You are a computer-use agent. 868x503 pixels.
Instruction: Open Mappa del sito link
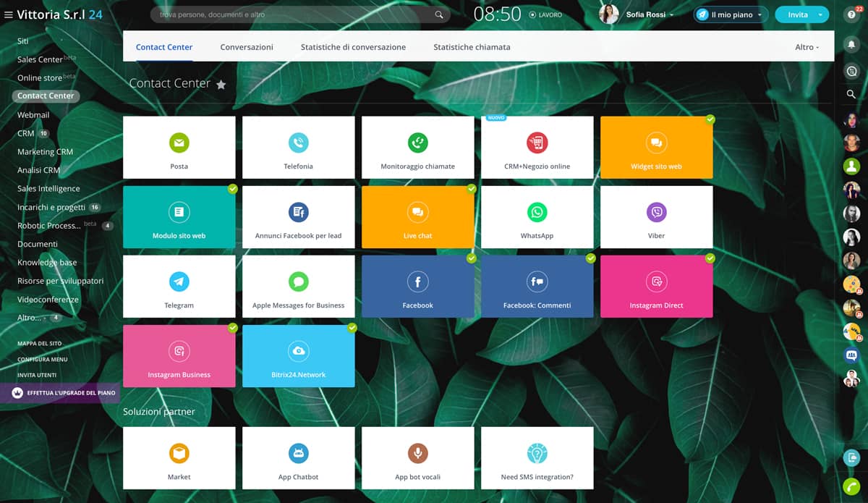40,343
